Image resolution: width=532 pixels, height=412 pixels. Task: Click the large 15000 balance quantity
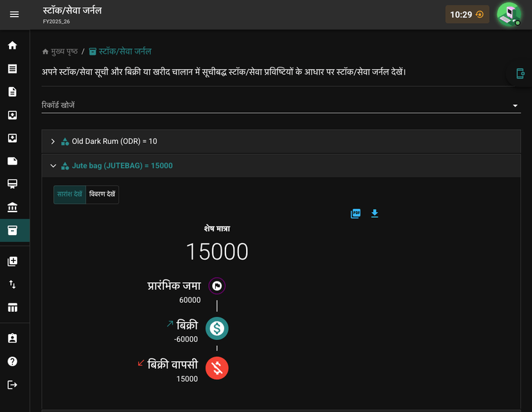[217, 251]
